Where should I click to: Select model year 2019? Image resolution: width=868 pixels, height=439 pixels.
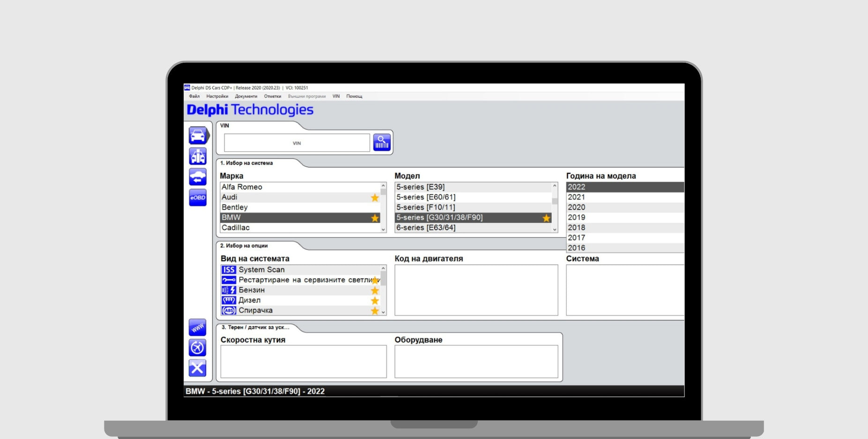coord(576,218)
